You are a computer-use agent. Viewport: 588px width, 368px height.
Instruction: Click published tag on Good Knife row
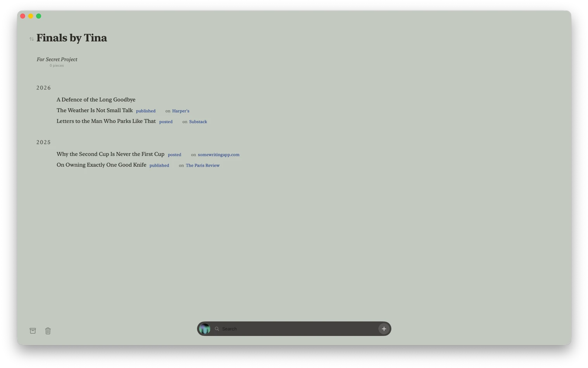tap(159, 166)
